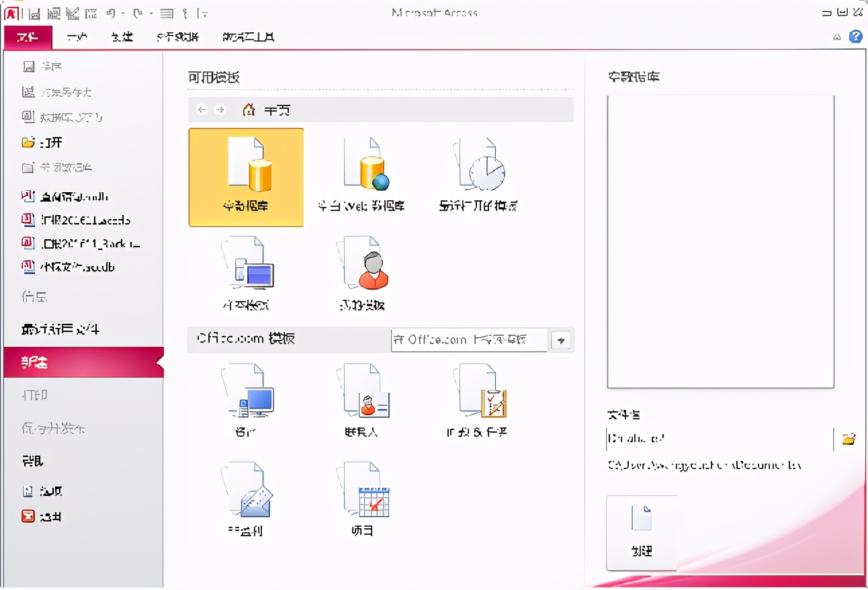Click the browse folder icon for database location
The height and width of the screenshot is (590, 868).
[x=849, y=438]
